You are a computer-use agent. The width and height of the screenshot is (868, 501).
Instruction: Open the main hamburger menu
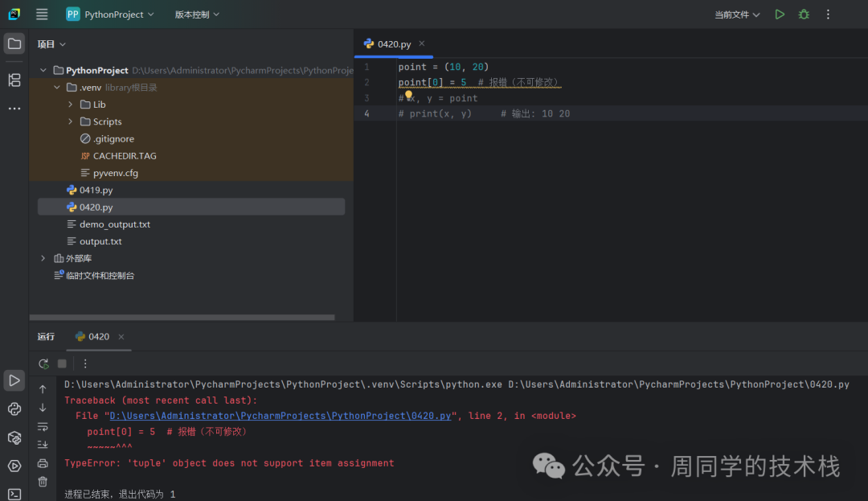(x=42, y=14)
